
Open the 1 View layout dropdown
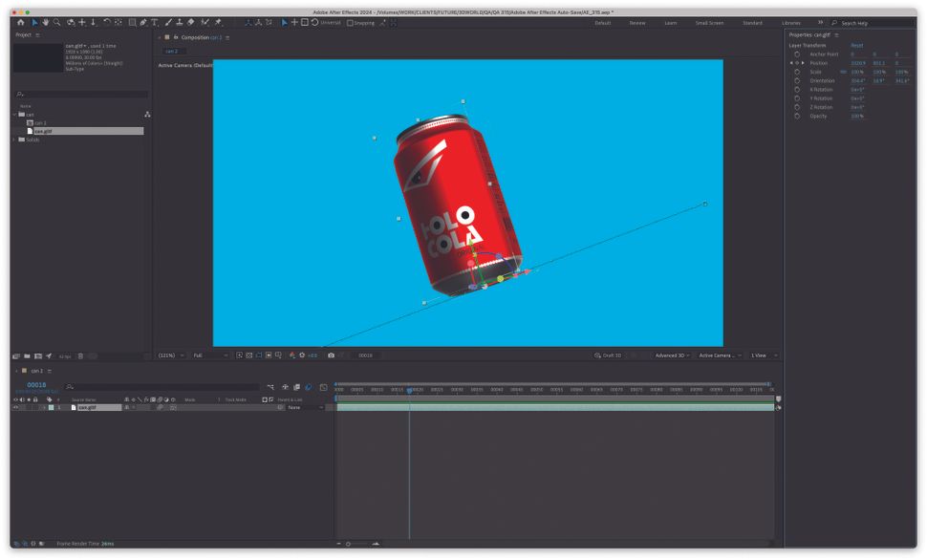point(758,355)
